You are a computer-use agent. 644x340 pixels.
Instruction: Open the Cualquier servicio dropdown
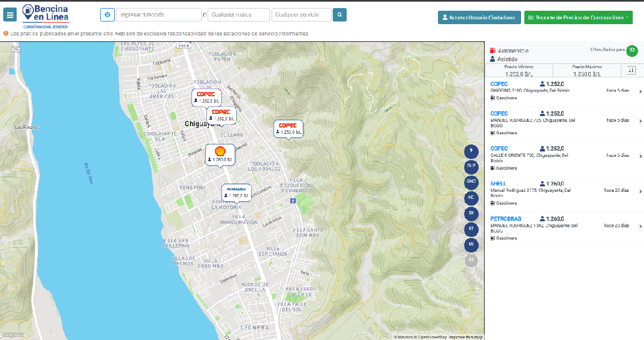click(x=301, y=15)
